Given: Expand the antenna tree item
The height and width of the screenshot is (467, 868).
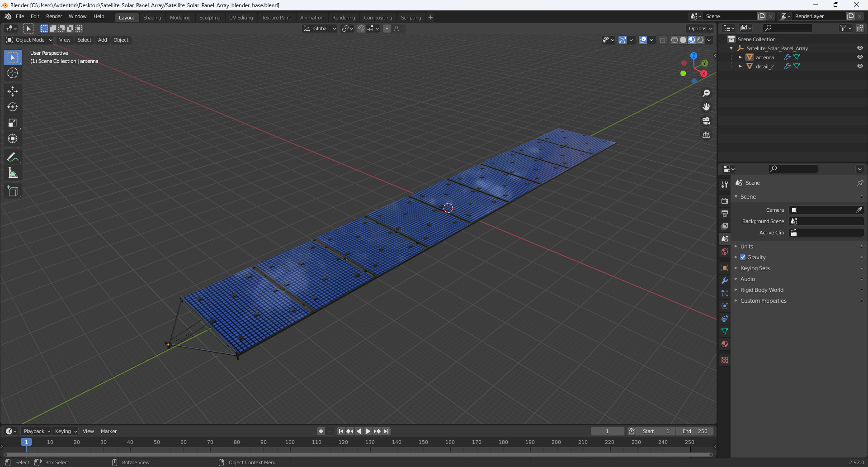Looking at the screenshot, I should tap(740, 57).
